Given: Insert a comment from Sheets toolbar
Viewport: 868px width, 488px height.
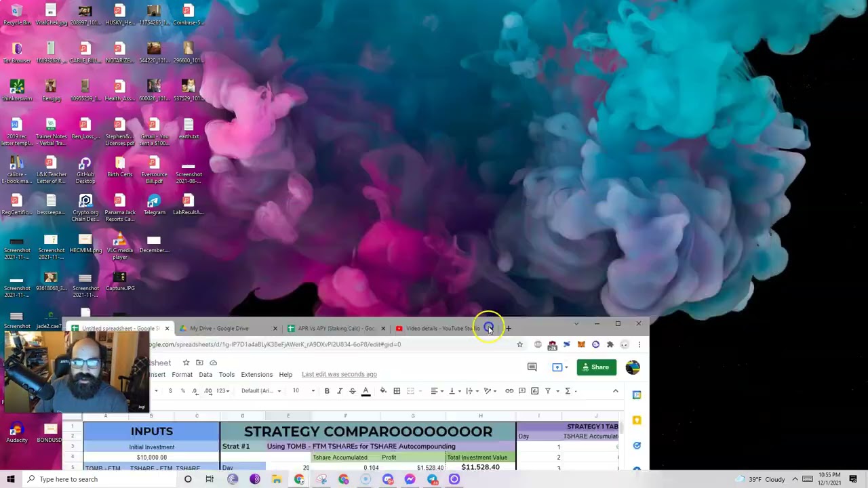Looking at the screenshot, I should click(522, 390).
